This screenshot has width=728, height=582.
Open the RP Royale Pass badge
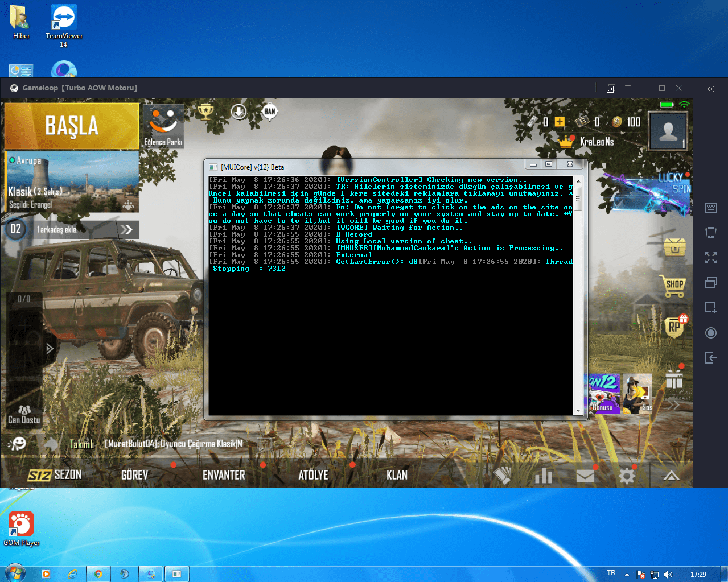(675, 327)
